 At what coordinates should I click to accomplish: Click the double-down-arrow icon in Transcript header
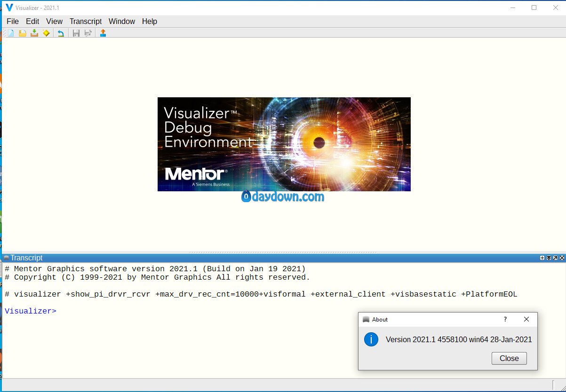pyautogui.click(x=549, y=258)
